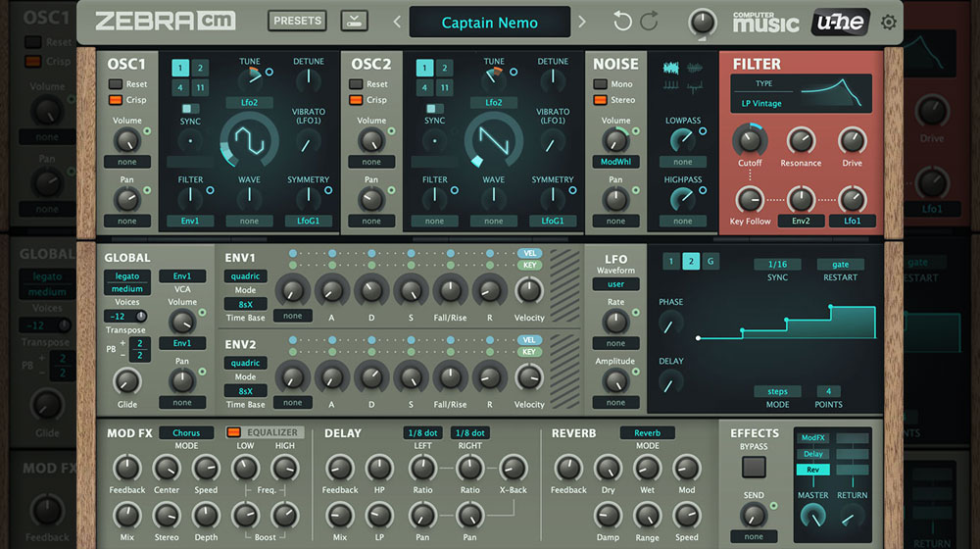Select LFO tab 2
This screenshot has width=980, height=549.
click(x=691, y=262)
